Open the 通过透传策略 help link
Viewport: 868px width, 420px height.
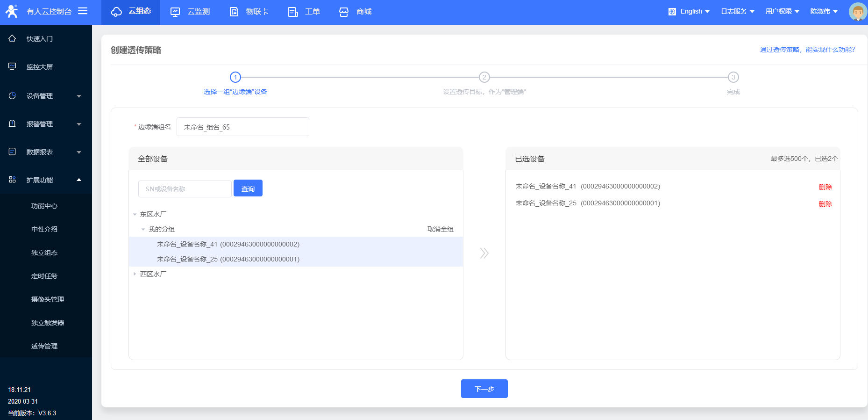click(807, 50)
